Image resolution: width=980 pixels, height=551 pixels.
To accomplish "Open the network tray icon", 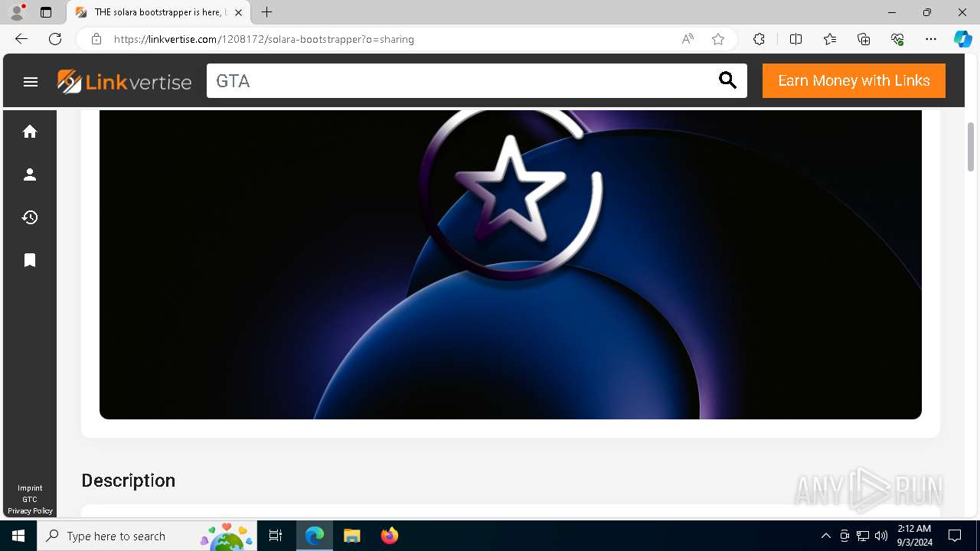I will (x=863, y=536).
